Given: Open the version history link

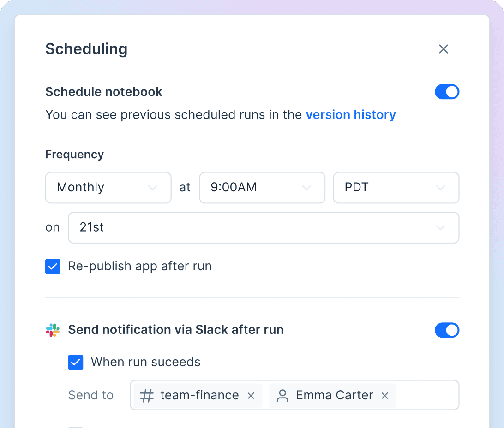Looking at the screenshot, I should point(351,115).
